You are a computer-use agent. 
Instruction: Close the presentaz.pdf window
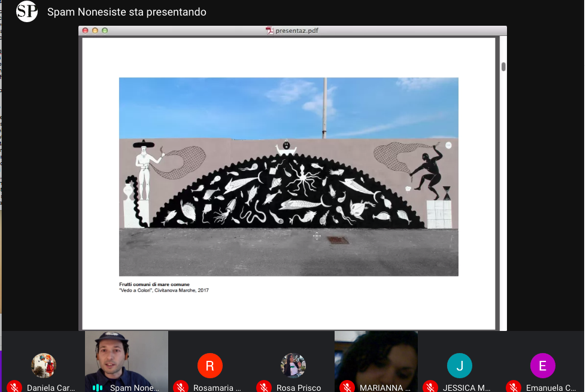[x=85, y=31]
